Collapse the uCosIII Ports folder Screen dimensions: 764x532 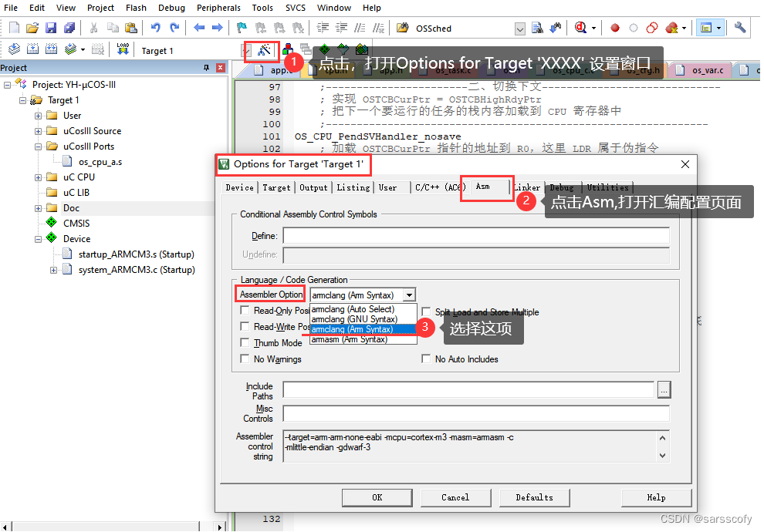click(38, 146)
